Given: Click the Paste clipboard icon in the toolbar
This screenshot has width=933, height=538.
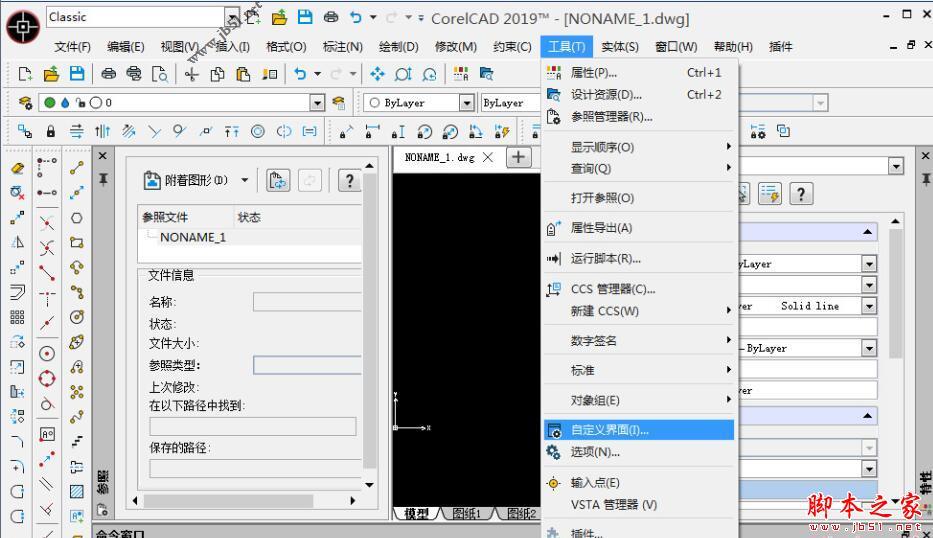Looking at the screenshot, I should (x=243, y=74).
